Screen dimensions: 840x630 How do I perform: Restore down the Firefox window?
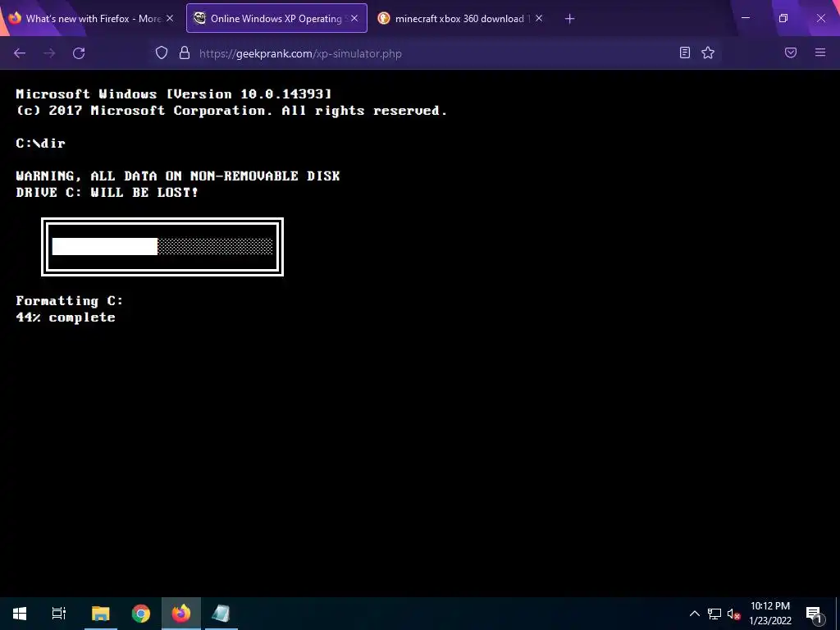[783, 18]
